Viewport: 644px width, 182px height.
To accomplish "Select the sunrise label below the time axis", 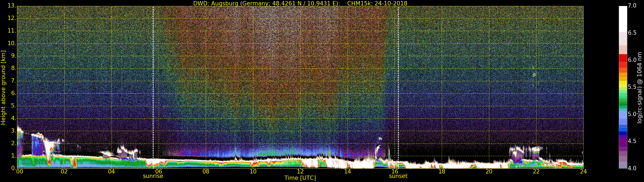I will point(153,176).
